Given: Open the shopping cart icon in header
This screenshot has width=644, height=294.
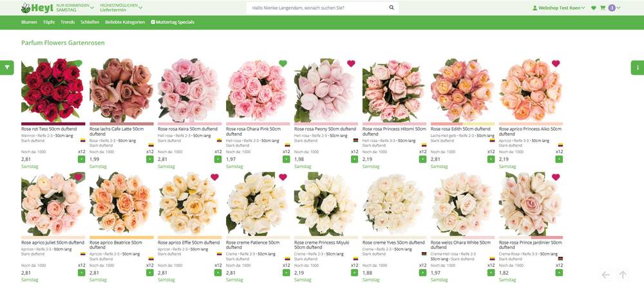Looking at the screenshot, I should point(603,8).
